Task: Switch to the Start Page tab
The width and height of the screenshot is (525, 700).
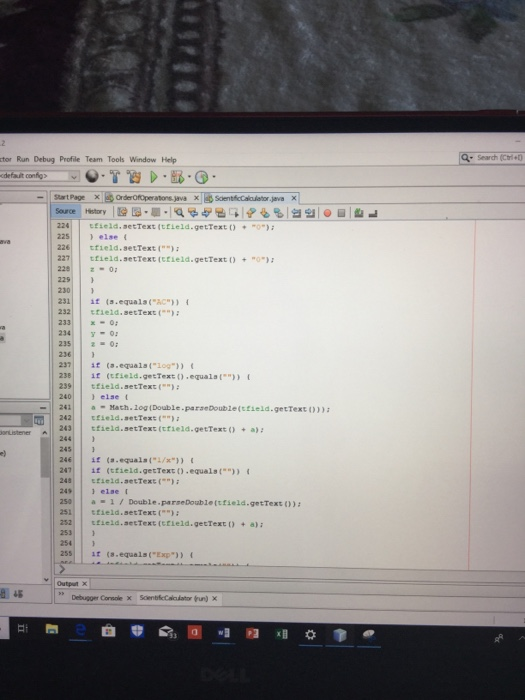Action: tap(69, 197)
